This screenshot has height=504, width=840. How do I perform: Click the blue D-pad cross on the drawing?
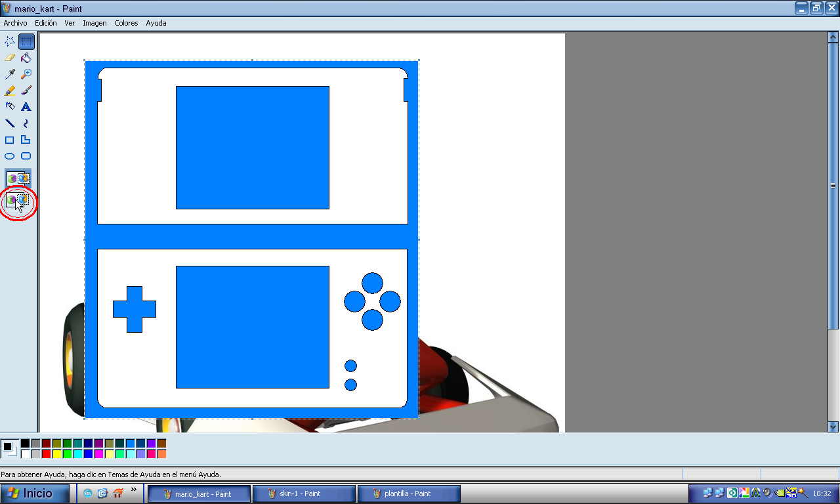(135, 308)
